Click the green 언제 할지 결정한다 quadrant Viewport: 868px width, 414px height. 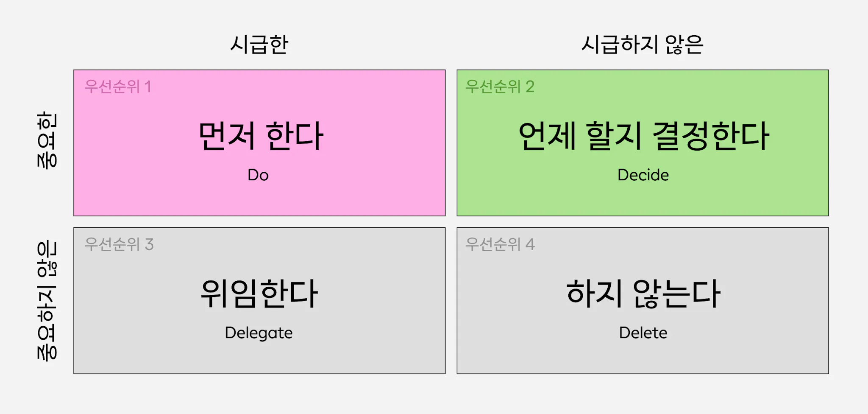[643, 143]
